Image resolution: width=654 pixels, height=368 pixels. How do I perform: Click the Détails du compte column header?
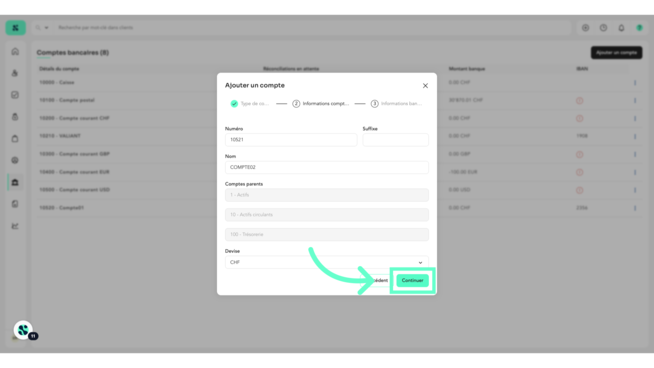(59, 69)
